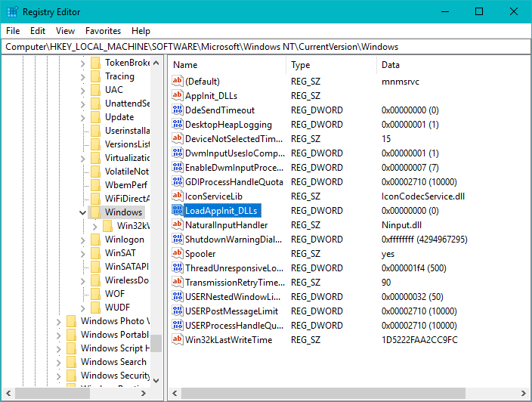Screen dimensions: 532x402
Task: Click the folder icon of the WUDF key
Action: (x=96, y=308)
